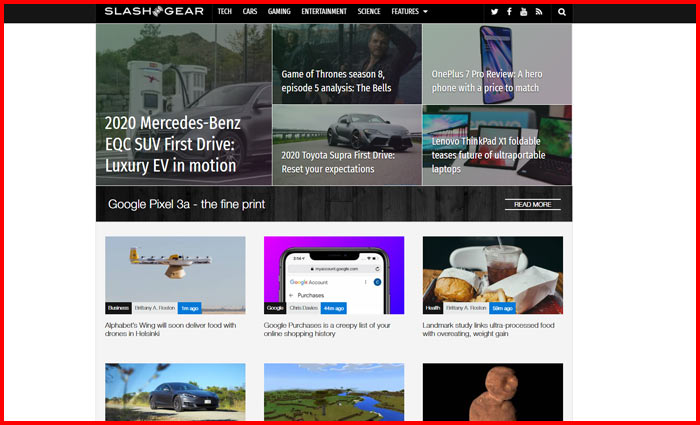This screenshot has height=425, width=700.
Task: Open the Science menu item
Action: coord(369,12)
